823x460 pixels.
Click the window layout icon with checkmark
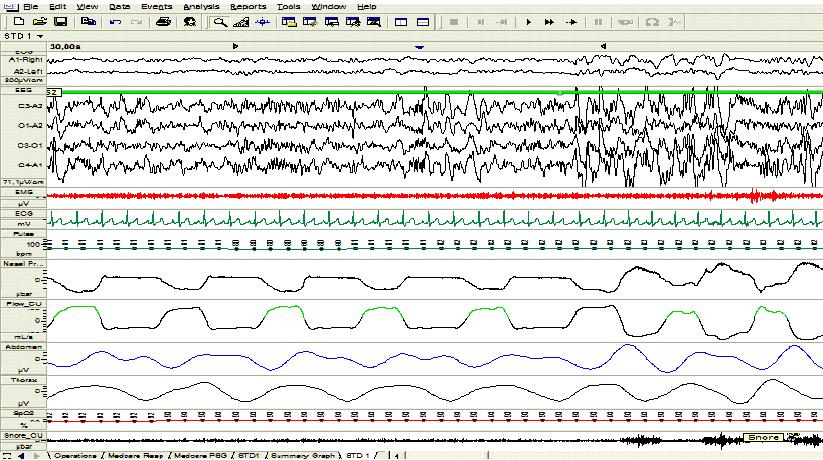click(x=310, y=22)
